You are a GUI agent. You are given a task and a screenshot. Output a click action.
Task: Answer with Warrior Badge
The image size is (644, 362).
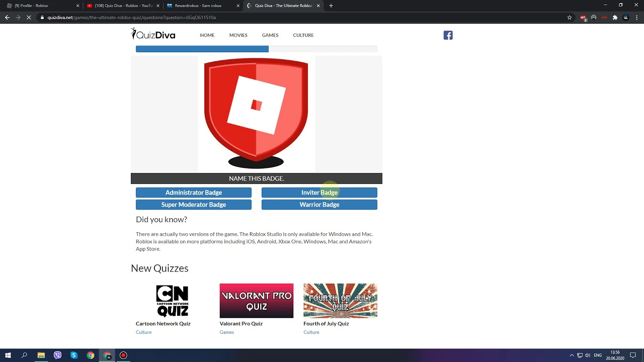pyautogui.click(x=319, y=205)
